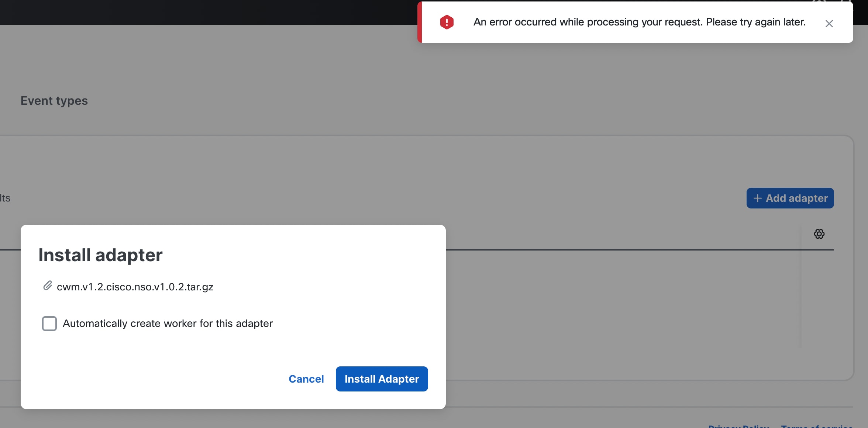Viewport: 868px width, 428px height.
Task: Select the partially visible tab ending in 'lts'
Action: [5, 198]
